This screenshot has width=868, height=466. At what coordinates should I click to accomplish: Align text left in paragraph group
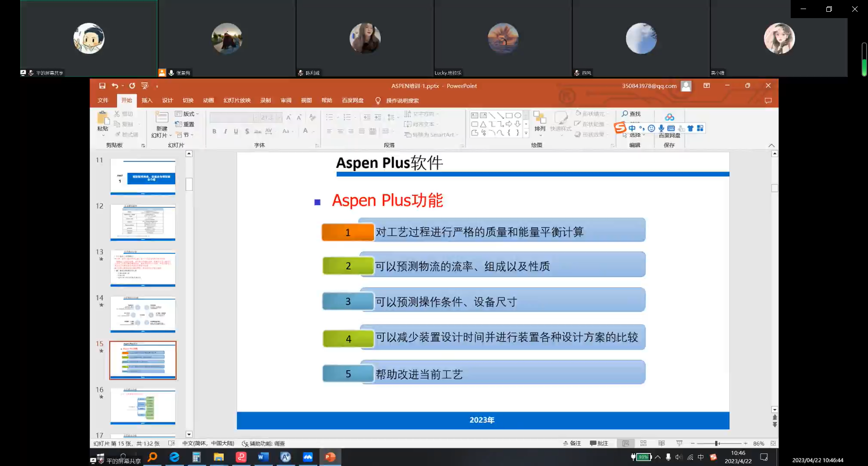point(329,131)
